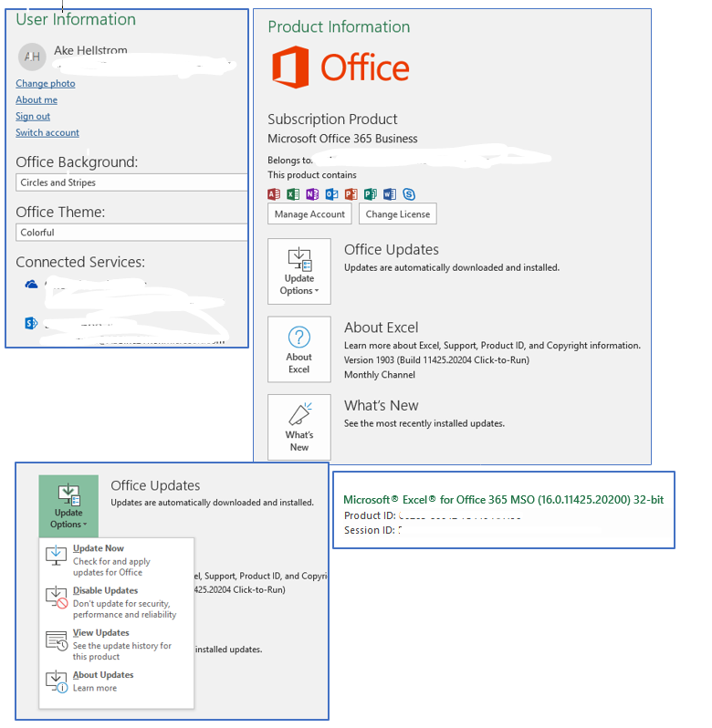Image resolution: width=712 pixels, height=728 pixels.
Task: Click the Manage Account button
Action: click(x=309, y=214)
